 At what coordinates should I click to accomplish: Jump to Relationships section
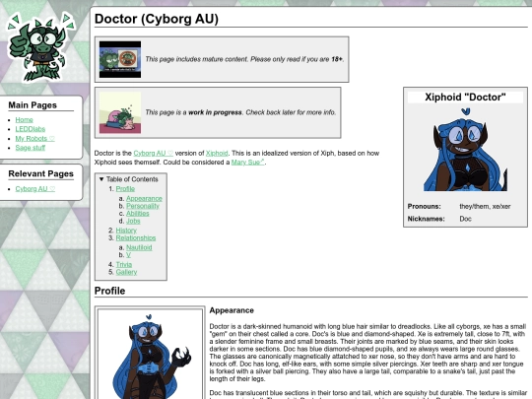point(136,237)
